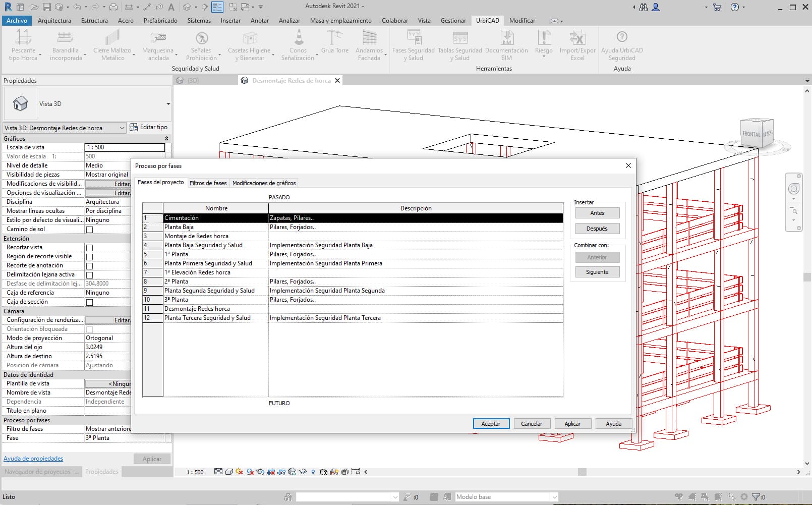Viewport: 812px width, 505px height.
Task: Toggle Recorte de anotación checkbox
Action: pyautogui.click(x=89, y=266)
